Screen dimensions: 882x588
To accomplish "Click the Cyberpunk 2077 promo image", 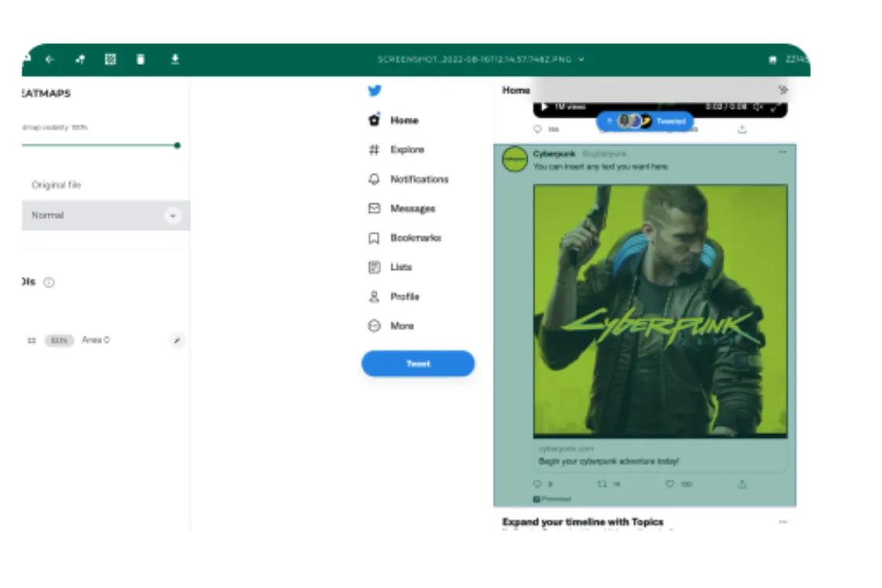I will click(x=661, y=311).
